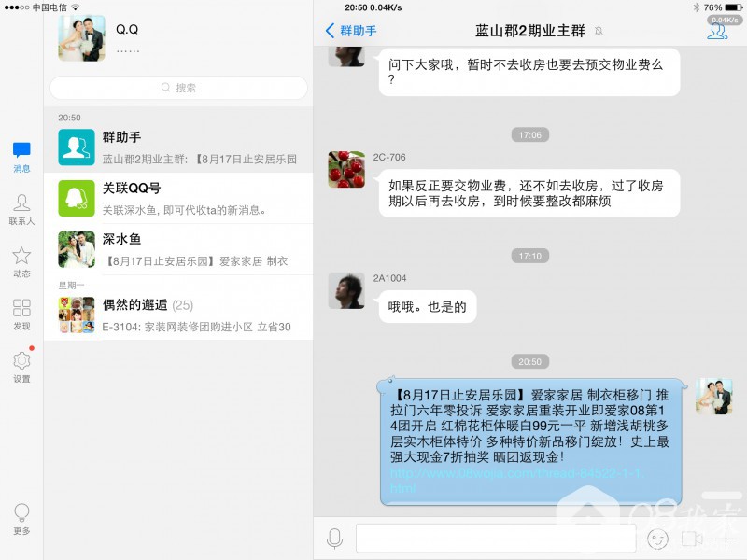747x560 pixels.
Task: Tap the 更多 lightbulb icon
Action: point(21,519)
